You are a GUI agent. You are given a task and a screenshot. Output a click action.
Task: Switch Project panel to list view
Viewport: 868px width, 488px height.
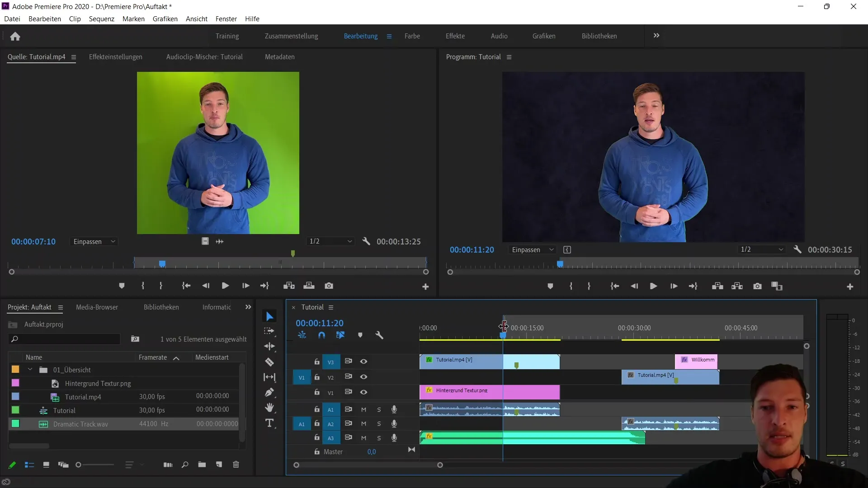pyautogui.click(x=29, y=465)
